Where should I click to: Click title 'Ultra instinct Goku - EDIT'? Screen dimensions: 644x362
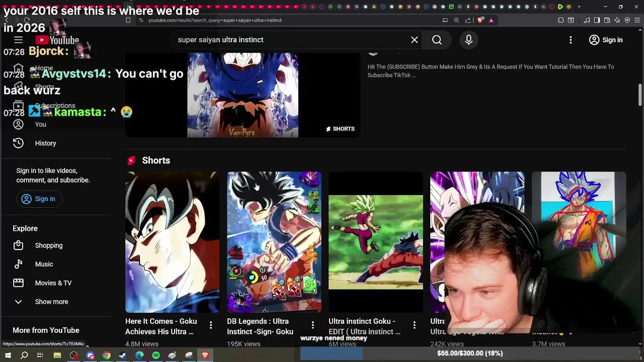pos(364,326)
